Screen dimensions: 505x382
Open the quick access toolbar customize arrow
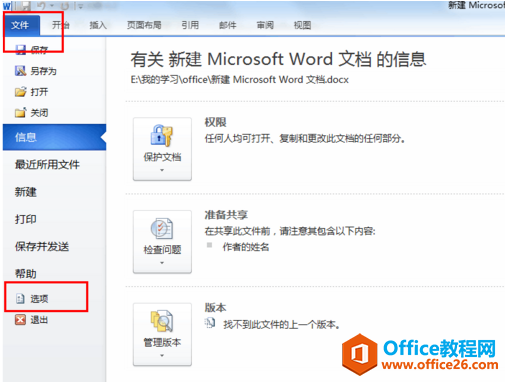click(80, 6)
